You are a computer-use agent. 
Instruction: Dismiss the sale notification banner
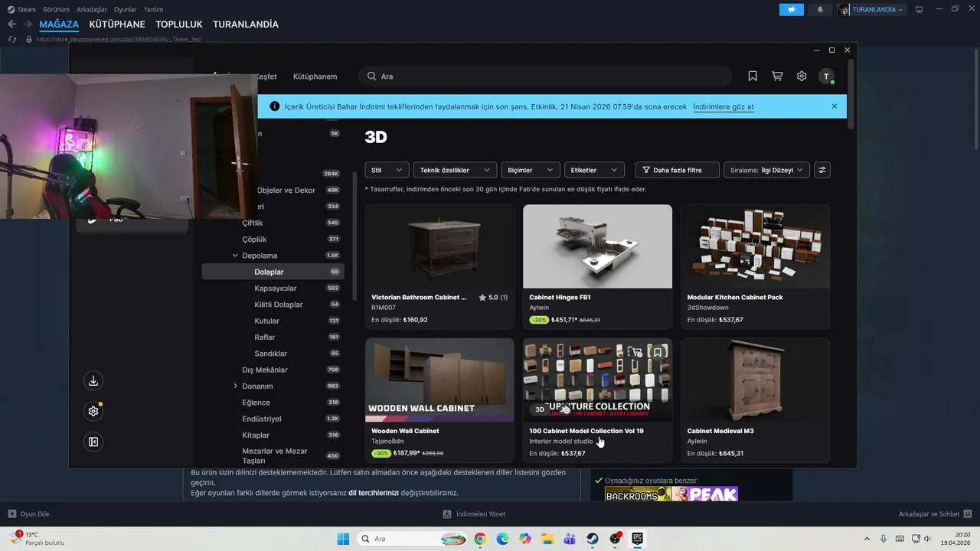[835, 106]
